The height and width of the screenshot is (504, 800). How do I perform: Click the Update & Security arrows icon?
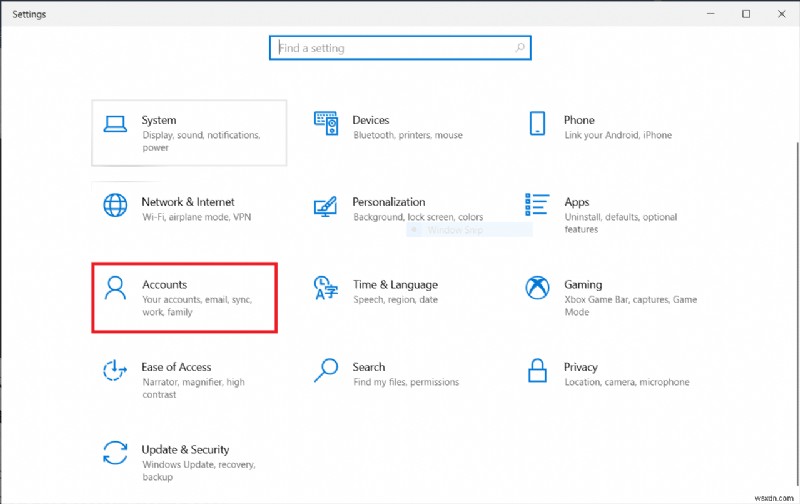tap(116, 453)
